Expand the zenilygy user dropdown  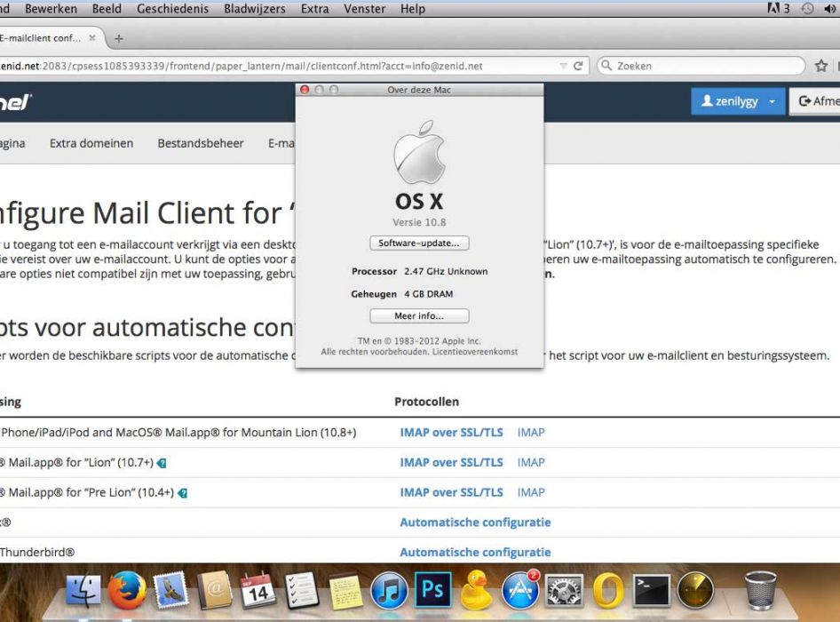(772, 101)
